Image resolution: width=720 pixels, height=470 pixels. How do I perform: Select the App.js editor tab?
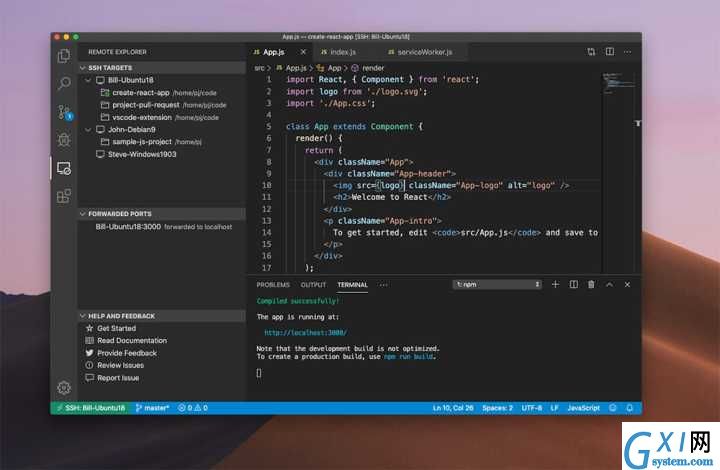274,52
